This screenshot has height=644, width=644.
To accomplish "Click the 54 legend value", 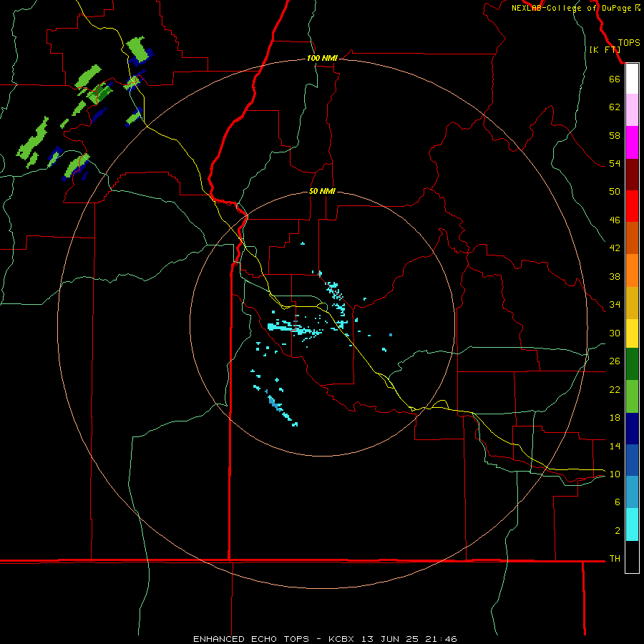I will (615, 163).
